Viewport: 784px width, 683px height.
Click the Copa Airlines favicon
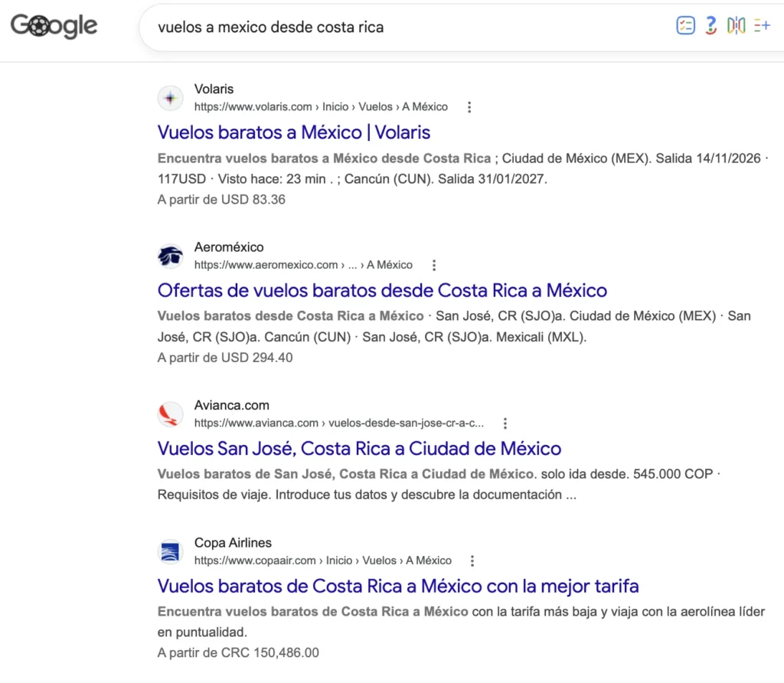(x=171, y=551)
